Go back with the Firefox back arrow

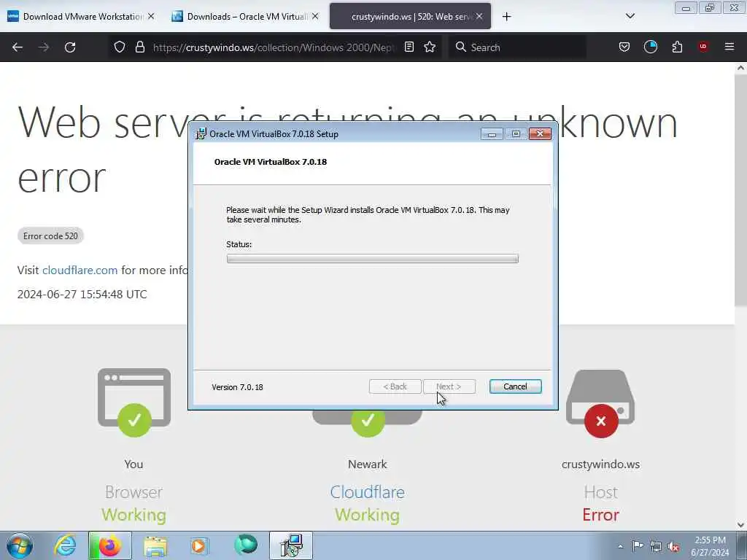18,47
